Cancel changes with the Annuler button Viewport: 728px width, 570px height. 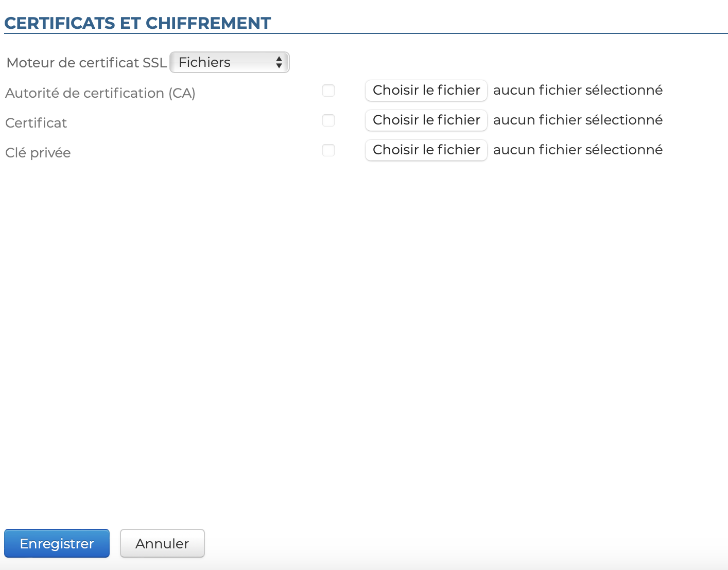162,543
